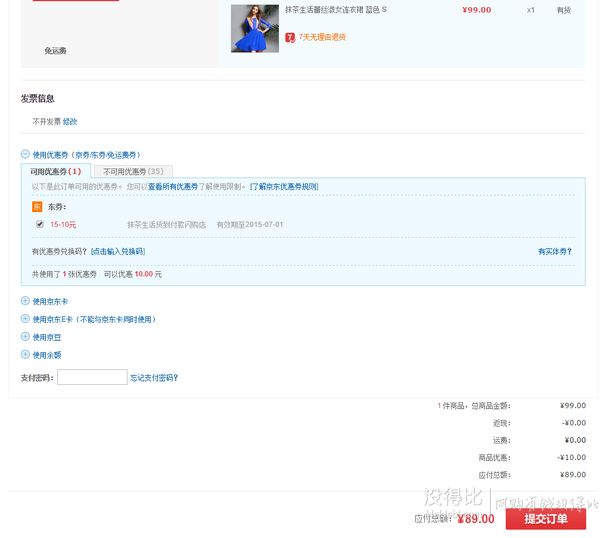Click the red 7-day return badge icon

(x=290, y=37)
